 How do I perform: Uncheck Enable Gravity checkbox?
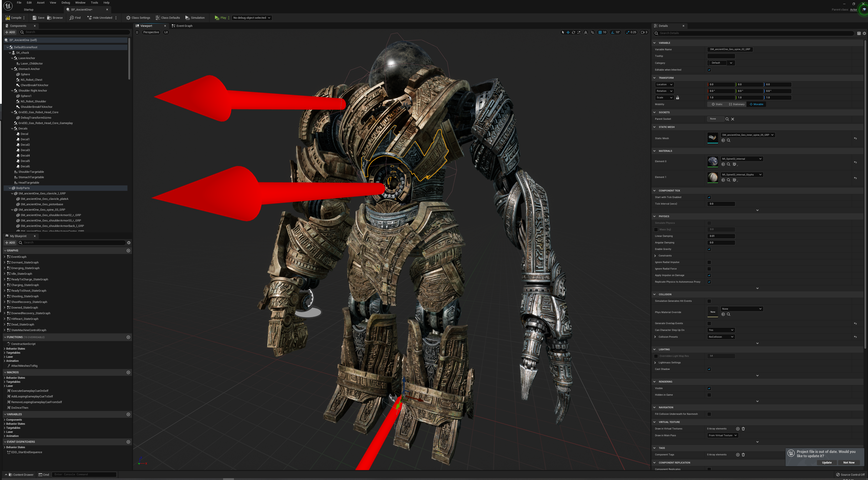tap(709, 249)
